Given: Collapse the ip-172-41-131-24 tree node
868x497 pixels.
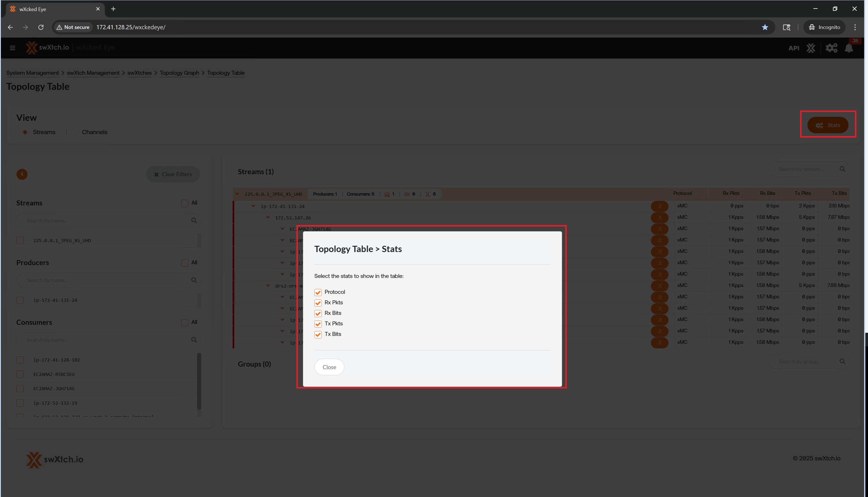Looking at the screenshot, I should 253,206.
